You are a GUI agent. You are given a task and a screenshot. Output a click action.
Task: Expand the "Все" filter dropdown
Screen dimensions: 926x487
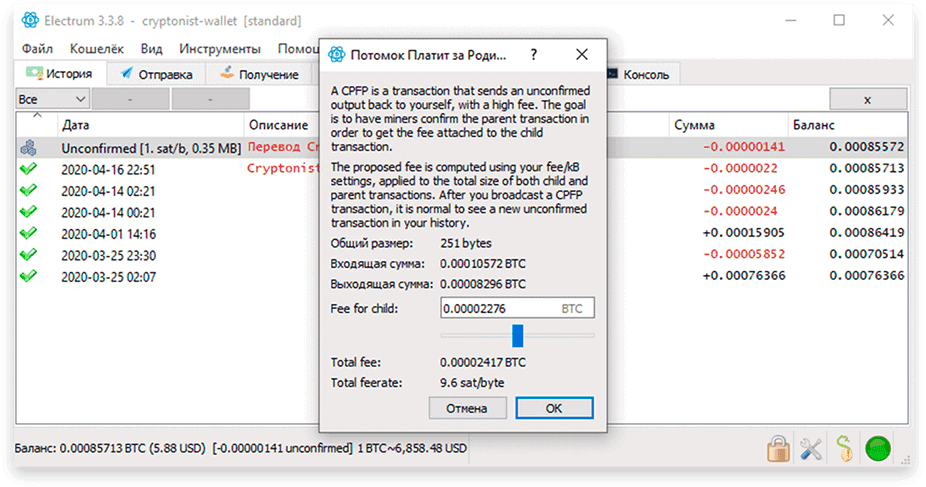[x=53, y=99]
